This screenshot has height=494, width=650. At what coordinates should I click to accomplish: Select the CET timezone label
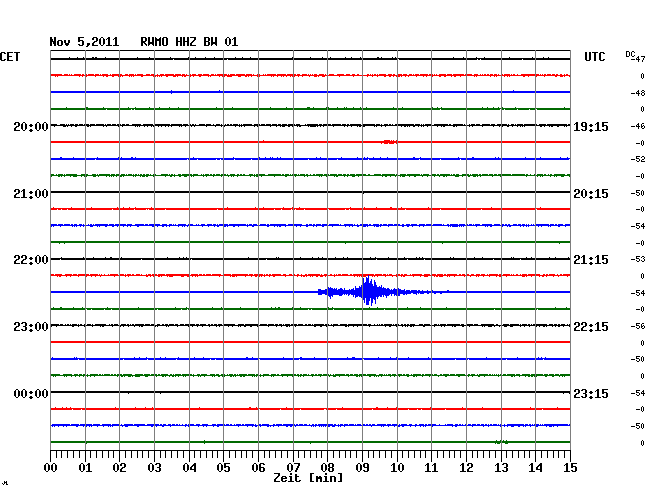pyautogui.click(x=10, y=57)
